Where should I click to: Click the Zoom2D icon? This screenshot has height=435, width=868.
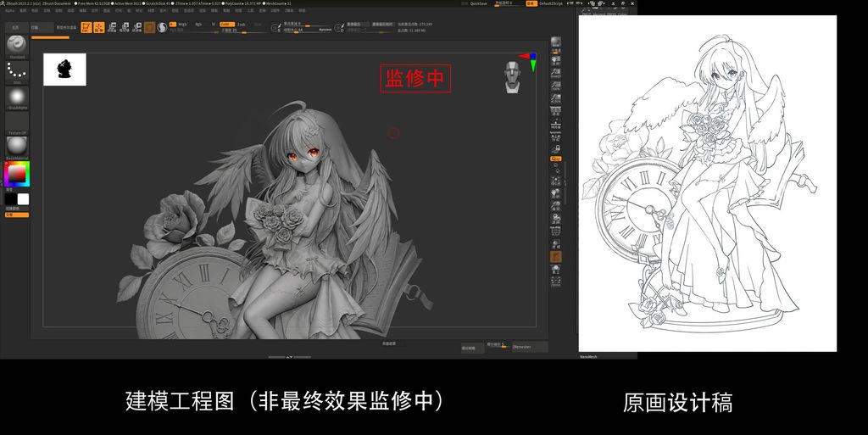click(555, 73)
